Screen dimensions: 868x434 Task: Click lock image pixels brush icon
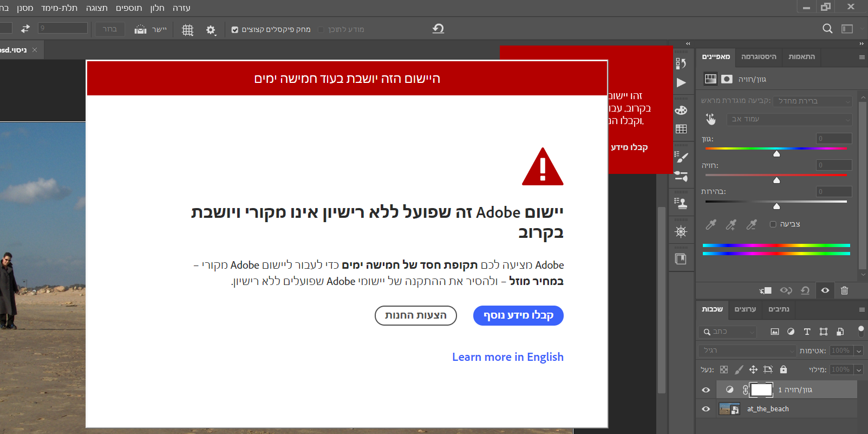[739, 370]
